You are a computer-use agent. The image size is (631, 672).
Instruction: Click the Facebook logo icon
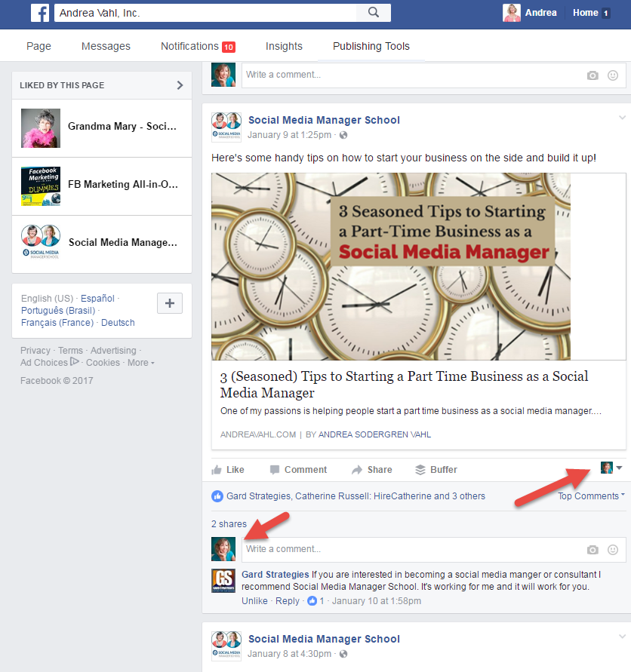click(x=40, y=13)
